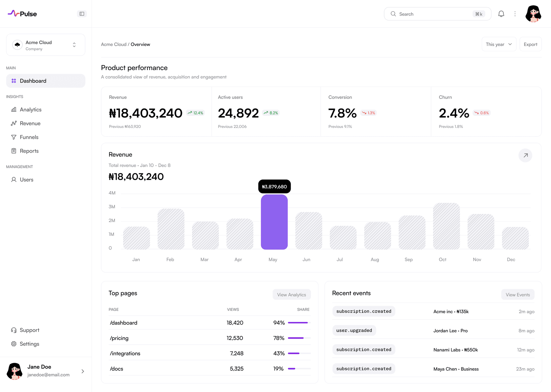Screen dimensions: 551x392
Task: Click the /integrations page row
Action: coord(209,353)
